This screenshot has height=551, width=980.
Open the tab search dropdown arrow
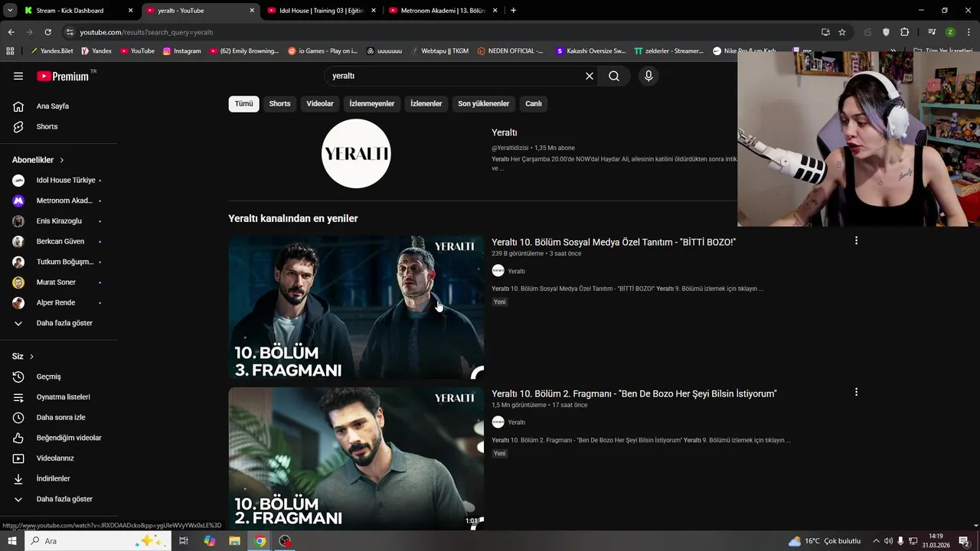pos(10,11)
